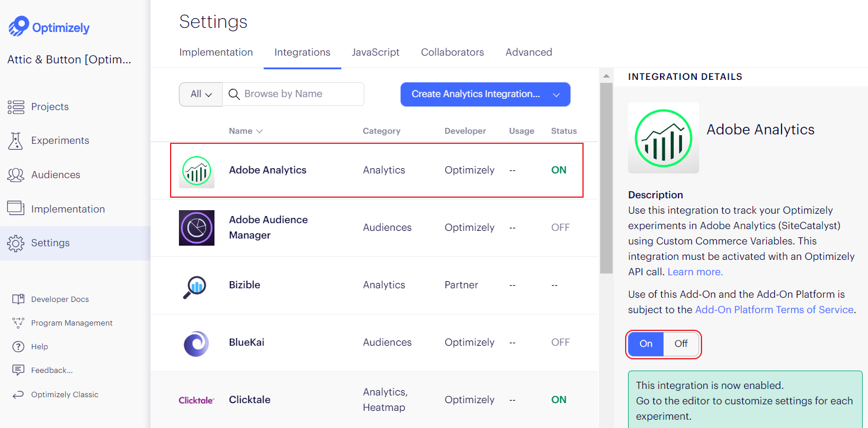Click the integrations list scrollbar thumb
The height and width of the screenshot is (428, 868).
(606, 178)
